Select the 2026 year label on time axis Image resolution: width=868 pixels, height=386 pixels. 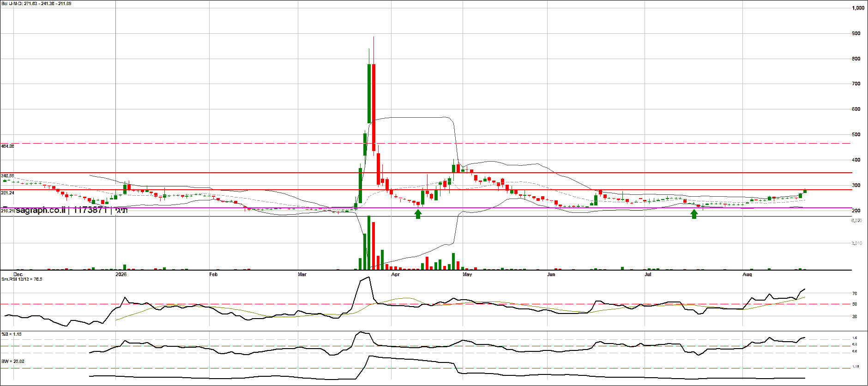click(x=121, y=274)
